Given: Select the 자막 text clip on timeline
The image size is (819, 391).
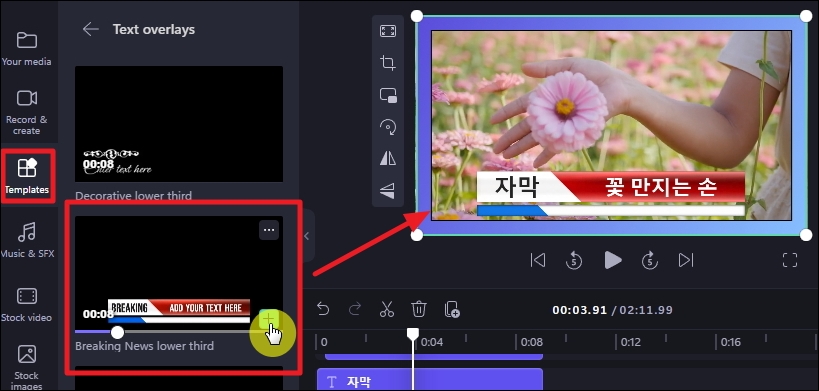Looking at the screenshot, I should tap(430, 380).
